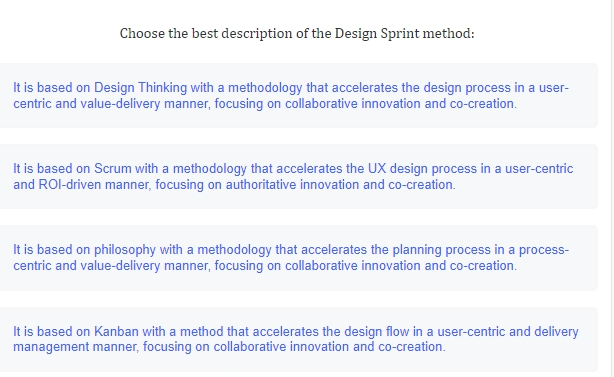The width and height of the screenshot is (614, 377).
Task: Click the words 'Design Sprint method' in the heading
Action: (404, 34)
